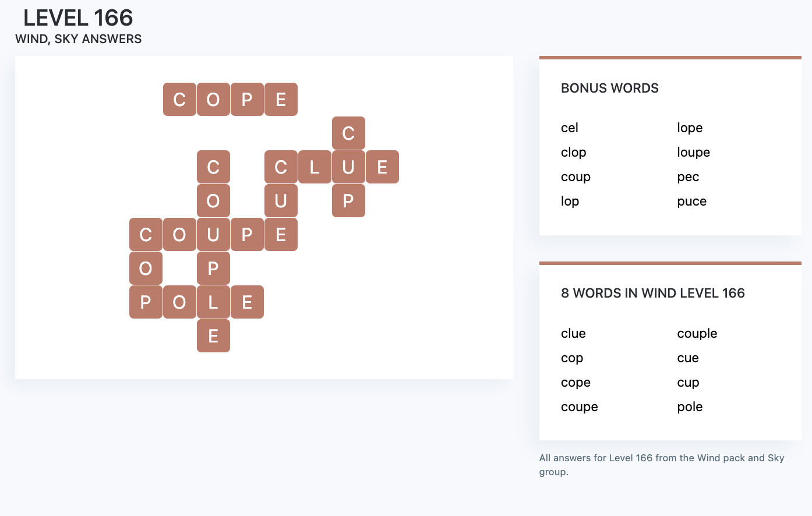The width and height of the screenshot is (812, 516).
Task: Select the L tile in CLUE
Action: 315,167
